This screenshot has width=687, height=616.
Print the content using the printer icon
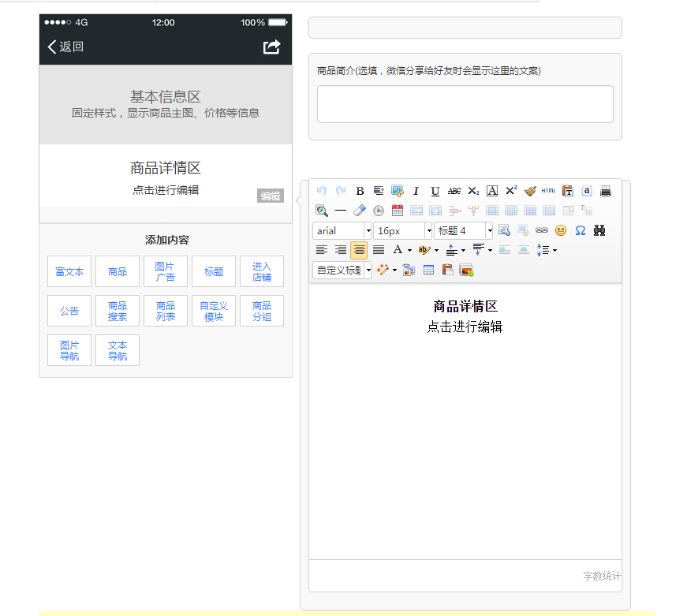point(605,190)
